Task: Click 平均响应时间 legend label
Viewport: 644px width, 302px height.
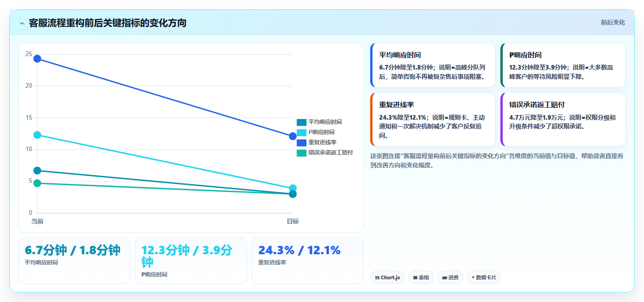Action: pos(325,122)
